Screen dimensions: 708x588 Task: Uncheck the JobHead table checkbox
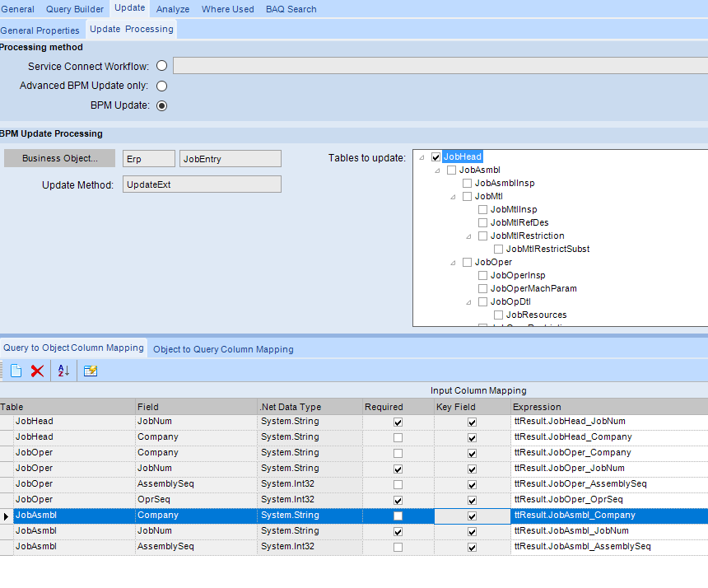pyautogui.click(x=436, y=156)
